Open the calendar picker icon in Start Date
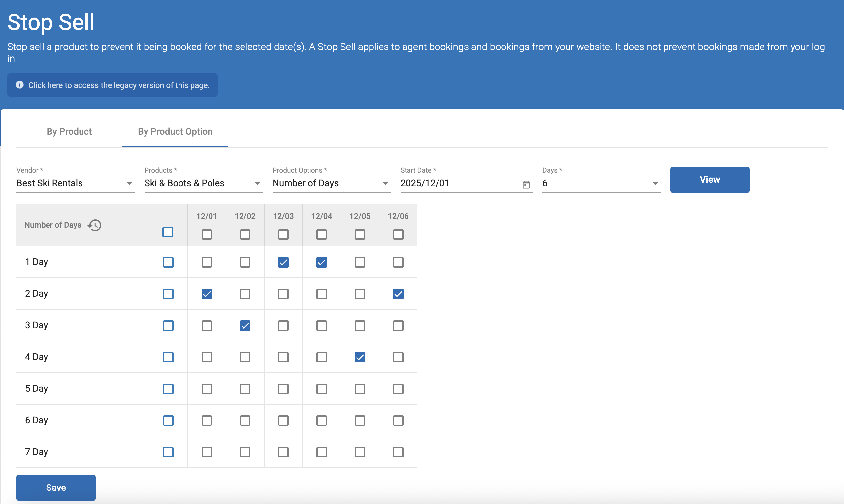Viewport: 844px width, 504px height. tap(526, 184)
